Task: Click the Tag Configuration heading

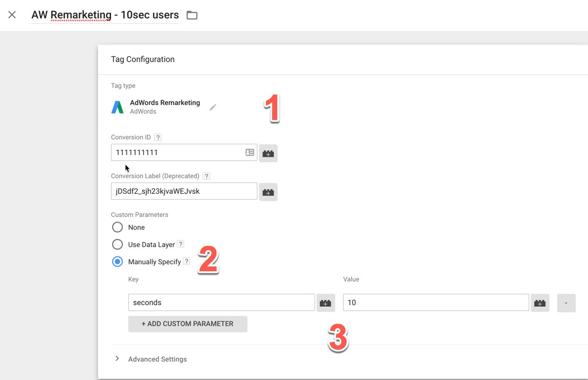Action: [x=143, y=59]
